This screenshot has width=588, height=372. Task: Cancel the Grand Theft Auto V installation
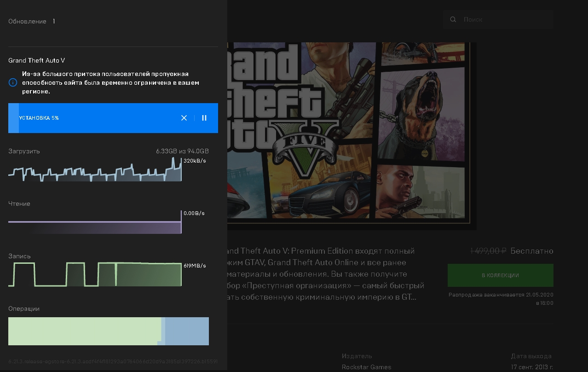(184, 118)
